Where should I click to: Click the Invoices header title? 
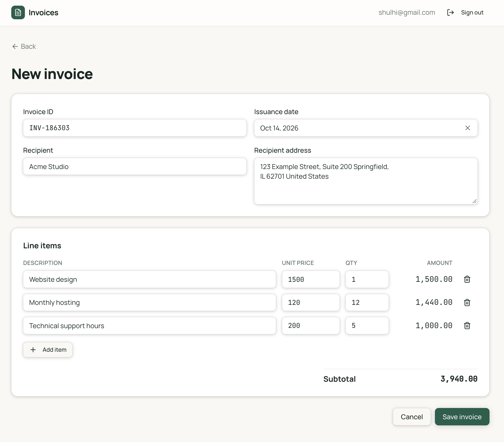coord(43,13)
